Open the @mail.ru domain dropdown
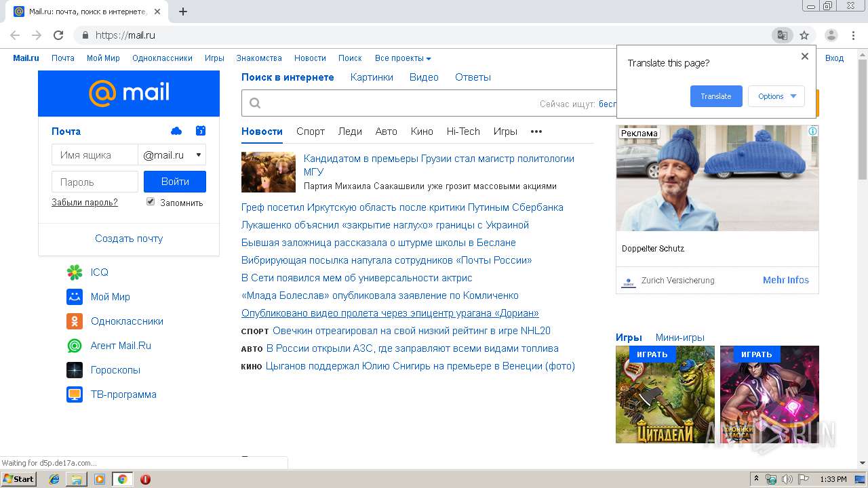This screenshot has height=488, width=868. pyautogui.click(x=172, y=155)
